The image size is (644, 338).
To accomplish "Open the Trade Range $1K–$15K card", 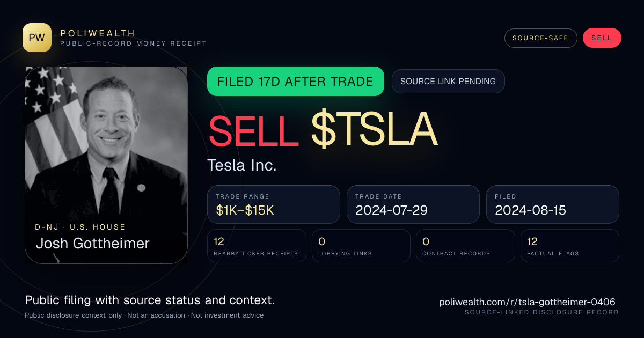I will [x=274, y=204].
